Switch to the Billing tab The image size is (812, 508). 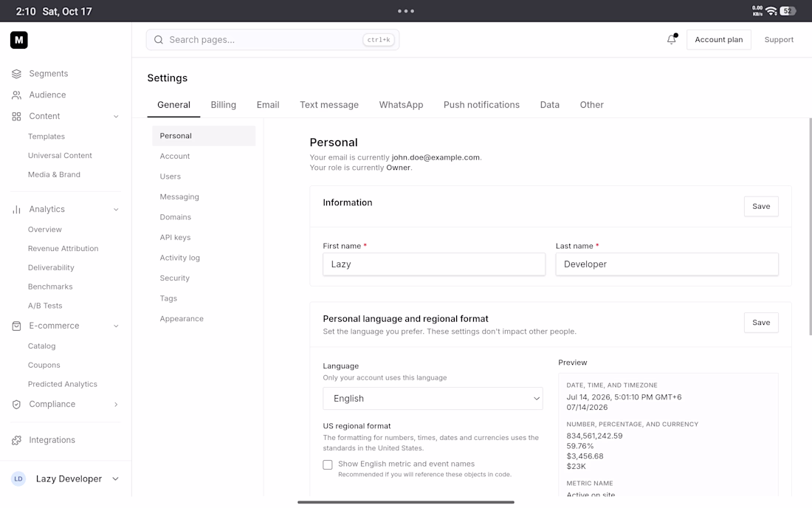tap(223, 105)
